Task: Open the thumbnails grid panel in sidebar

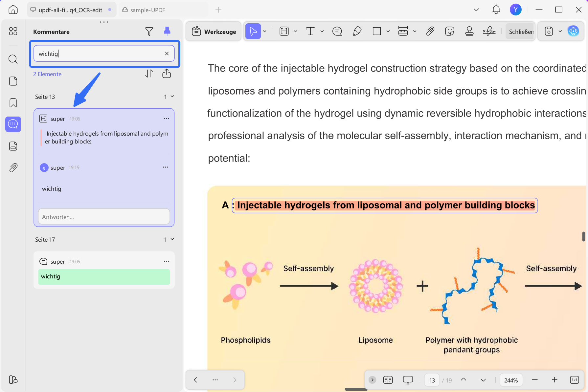Action: coord(13,31)
